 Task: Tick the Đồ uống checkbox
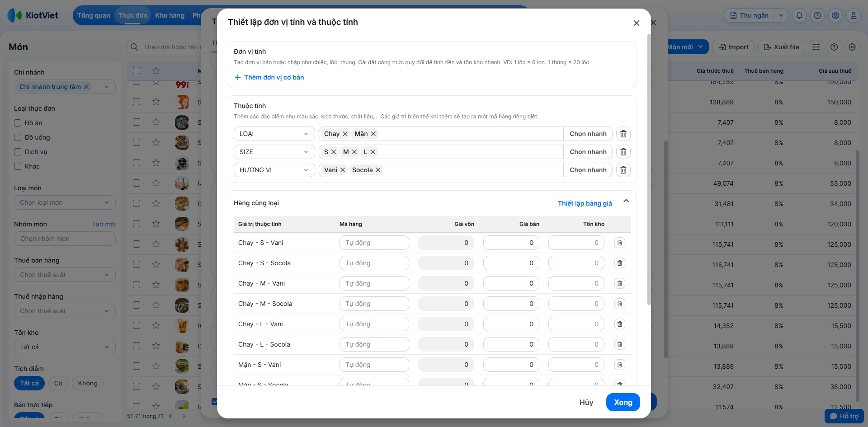18,137
